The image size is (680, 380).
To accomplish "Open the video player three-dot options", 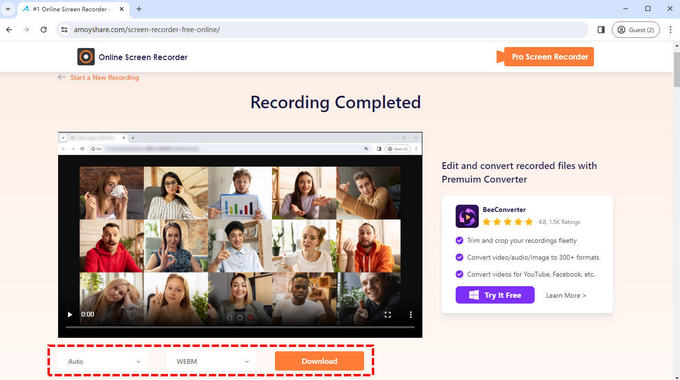I will click(x=410, y=314).
